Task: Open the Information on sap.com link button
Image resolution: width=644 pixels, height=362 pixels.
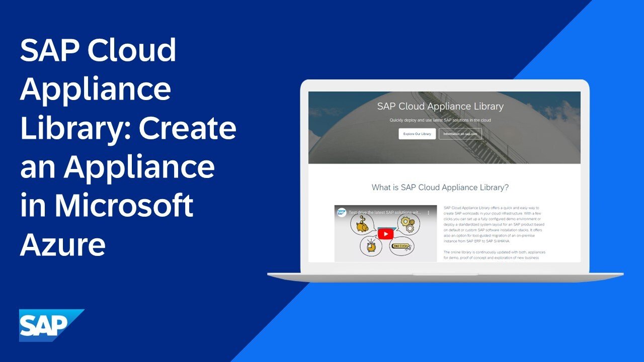Action: pos(460,134)
